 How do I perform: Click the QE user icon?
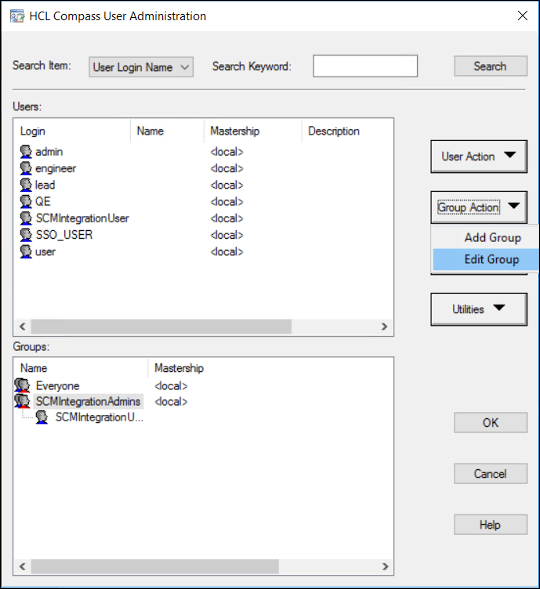coord(26,201)
